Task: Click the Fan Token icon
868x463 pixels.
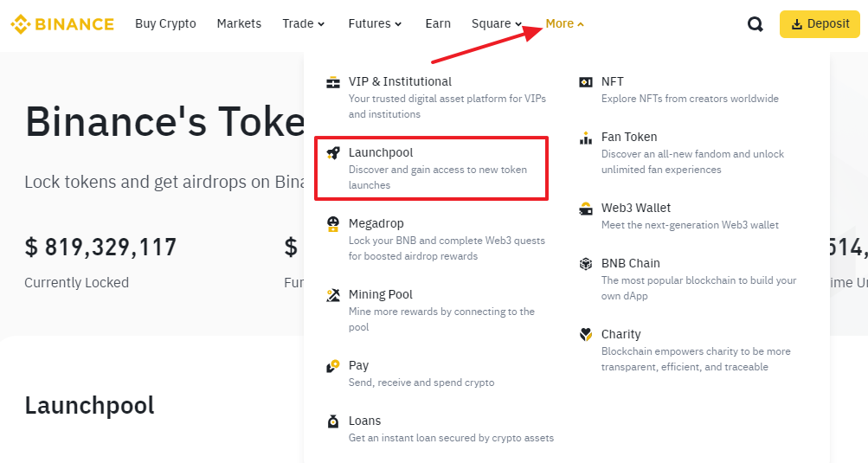Action: point(586,138)
